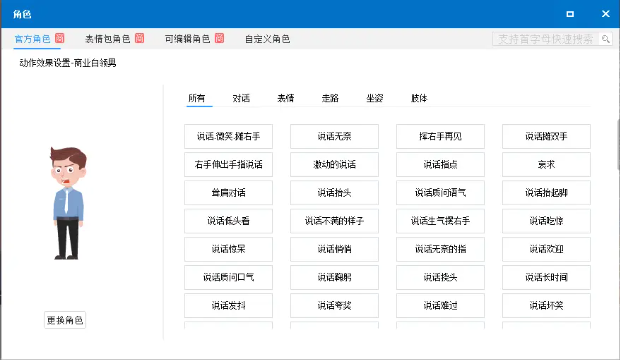Click the businessman character preview
Viewport: 620px width, 360px height.
pos(68,203)
